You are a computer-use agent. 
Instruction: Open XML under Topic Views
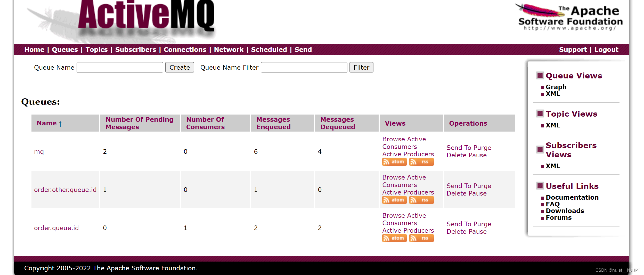click(553, 125)
